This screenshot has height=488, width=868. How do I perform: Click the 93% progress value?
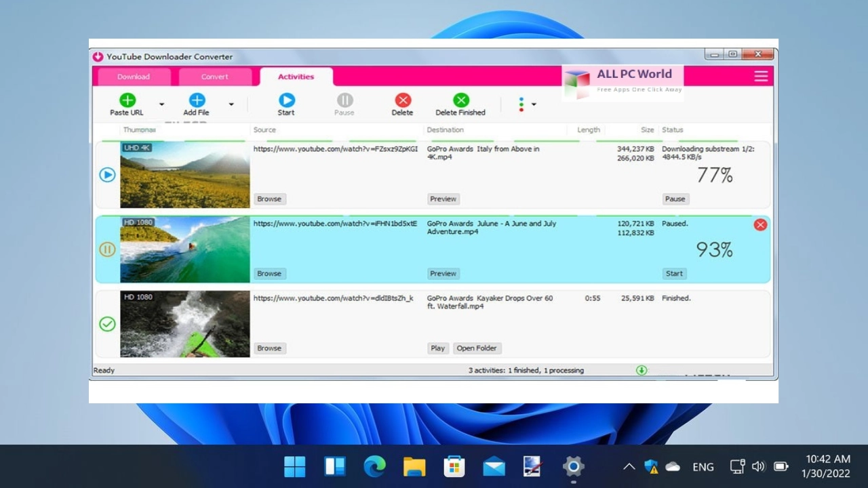coord(715,250)
